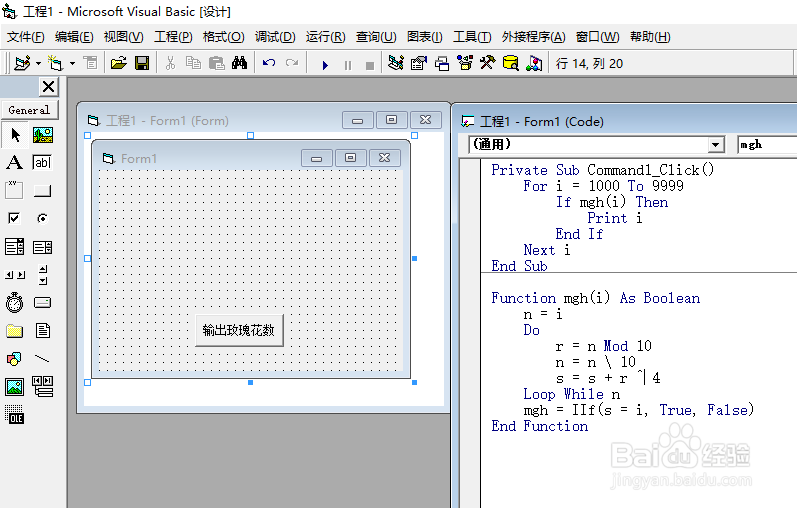Select the PictureBox control in toolbox

tap(43, 135)
